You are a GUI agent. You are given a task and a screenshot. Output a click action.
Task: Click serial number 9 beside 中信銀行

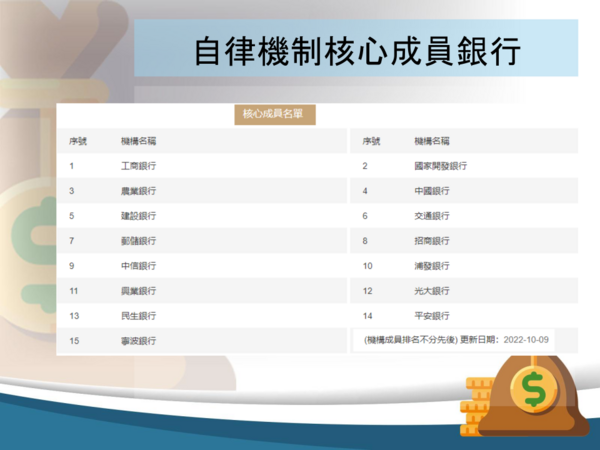tap(72, 266)
